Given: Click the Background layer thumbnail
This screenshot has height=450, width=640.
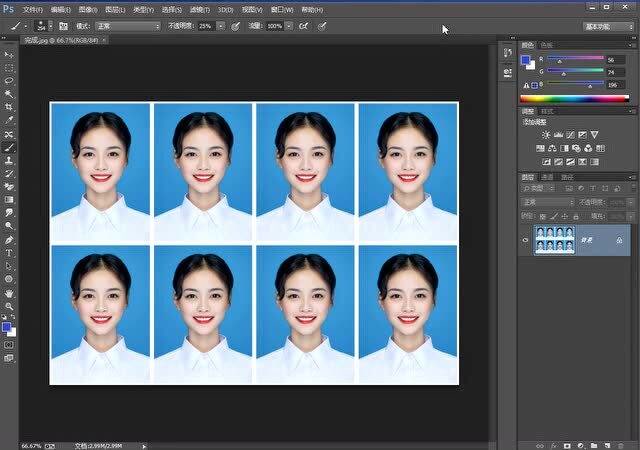Looking at the screenshot, I should pos(555,240).
